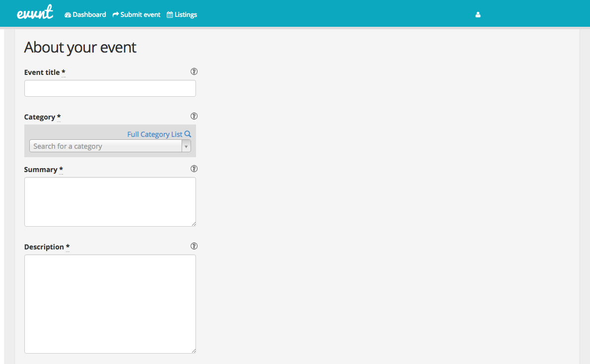
Task: Show help for Summary field
Action: coord(194,169)
